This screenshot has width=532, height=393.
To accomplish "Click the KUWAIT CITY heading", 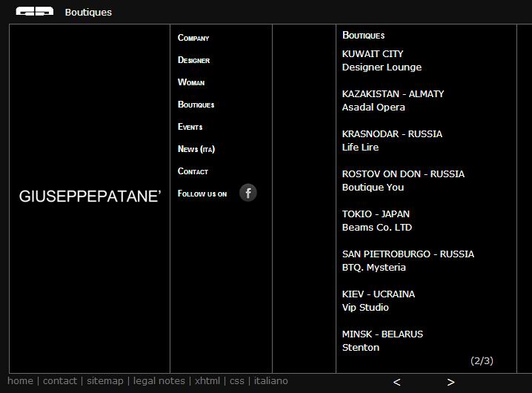I will (373, 53).
